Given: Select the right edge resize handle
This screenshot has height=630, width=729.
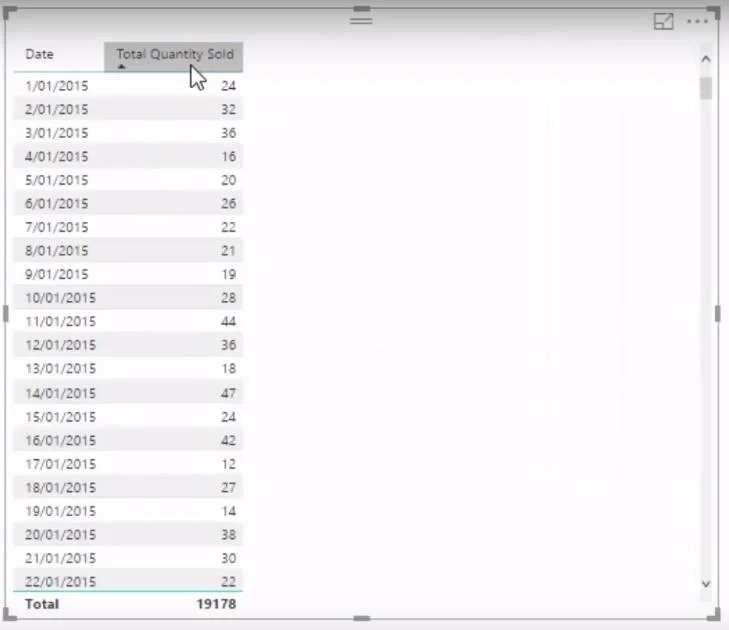Looking at the screenshot, I should point(718,314).
